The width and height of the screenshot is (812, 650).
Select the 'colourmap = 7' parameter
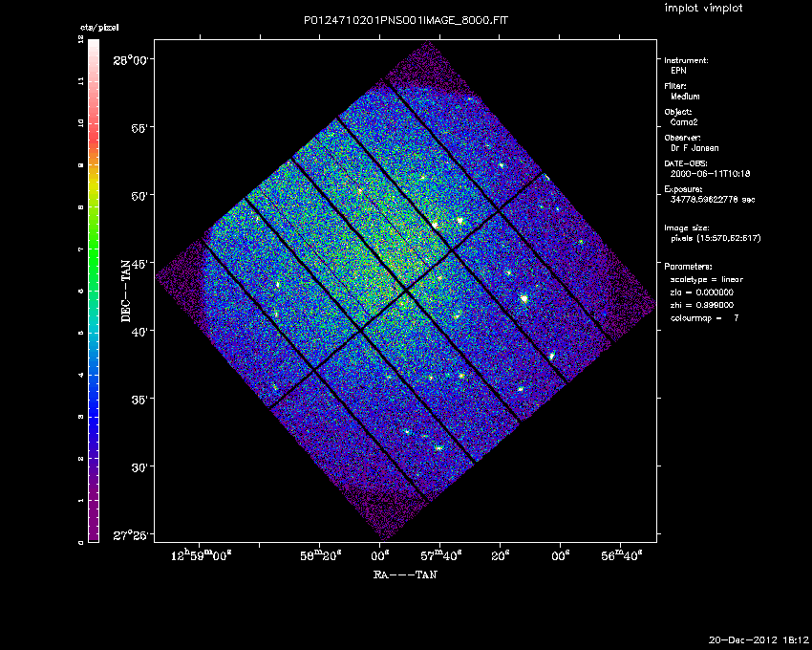[704, 318]
